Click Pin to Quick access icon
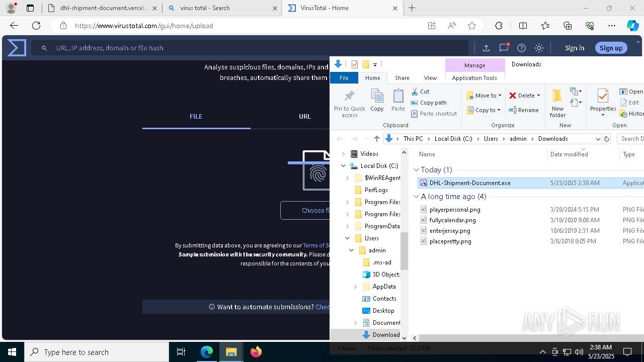 [x=350, y=104]
